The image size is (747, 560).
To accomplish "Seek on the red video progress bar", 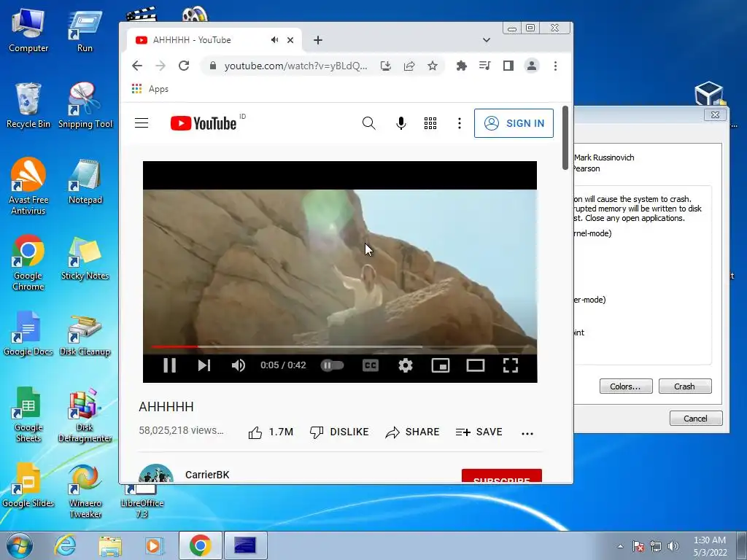I will pyautogui.click(x=340, y=346).
